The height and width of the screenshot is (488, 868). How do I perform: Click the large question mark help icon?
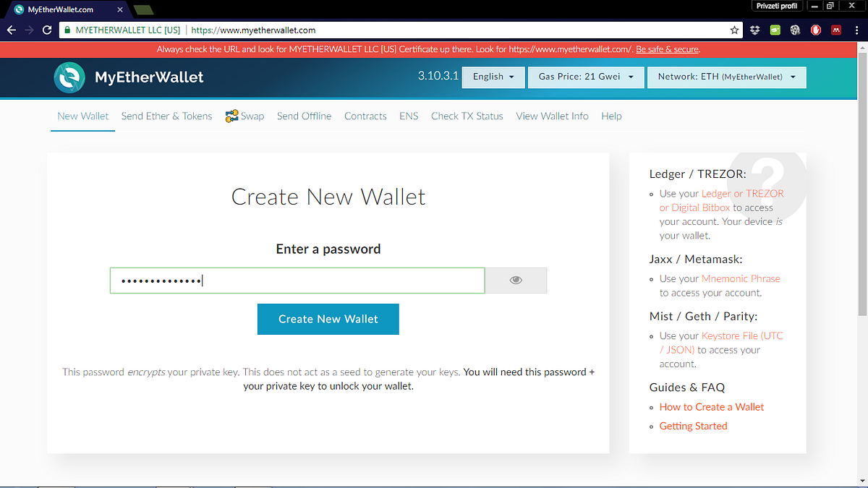767,184
